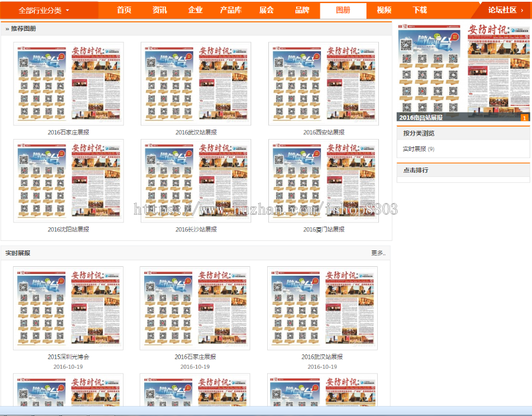Switch to the 展会 tab
The image size is (532, 416).
(x=267, y=10)
